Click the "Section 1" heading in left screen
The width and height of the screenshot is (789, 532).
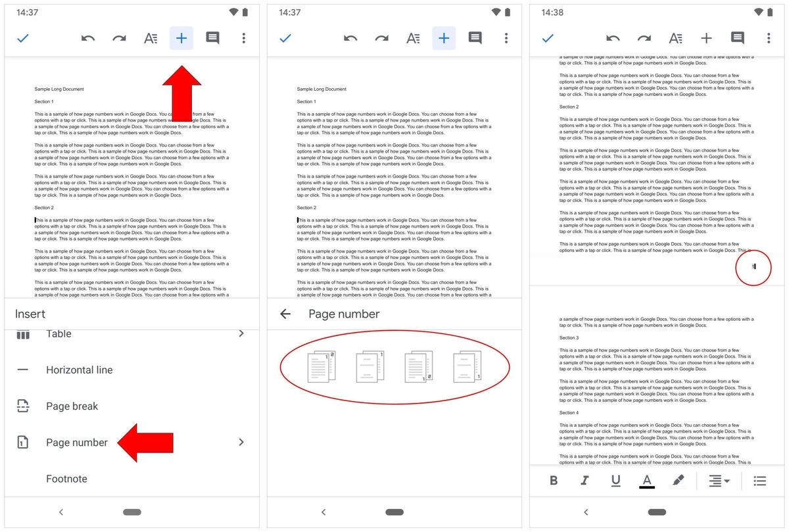click(44, 101)
